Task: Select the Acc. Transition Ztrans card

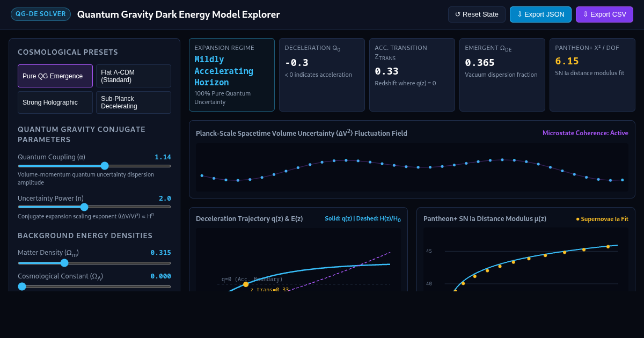Action: [x=412, y=75]
